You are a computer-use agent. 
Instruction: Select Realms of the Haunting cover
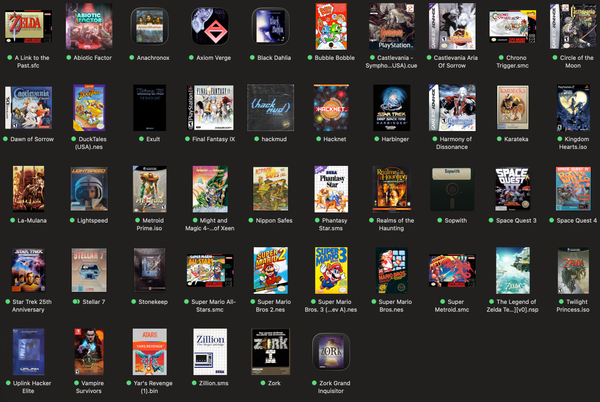(x=391, y=189)
